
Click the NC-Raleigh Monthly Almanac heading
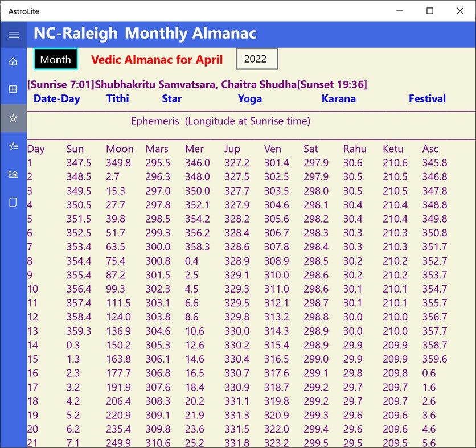coord(145,34)
